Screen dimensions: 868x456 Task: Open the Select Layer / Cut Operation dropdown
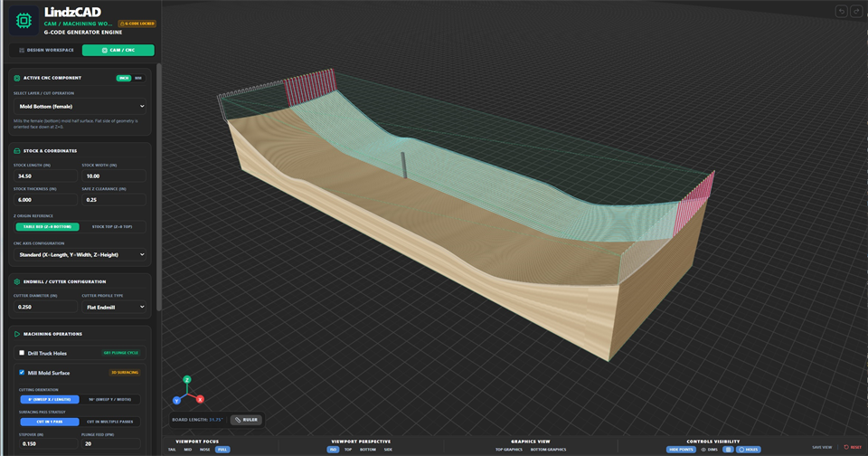point(80,107)
